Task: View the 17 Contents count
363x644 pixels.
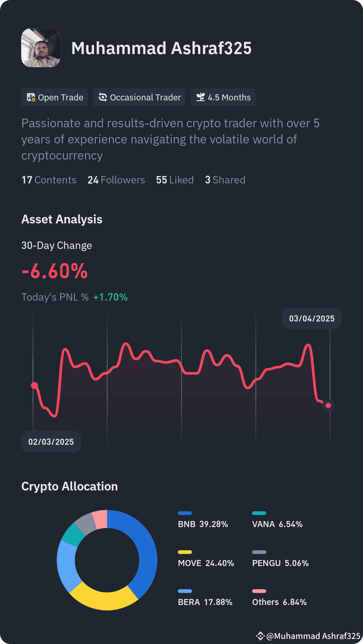Action: (49, 180)
